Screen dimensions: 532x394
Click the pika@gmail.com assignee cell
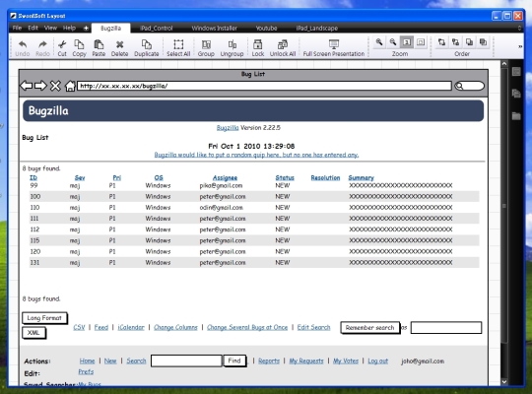(x=221, y=185)
